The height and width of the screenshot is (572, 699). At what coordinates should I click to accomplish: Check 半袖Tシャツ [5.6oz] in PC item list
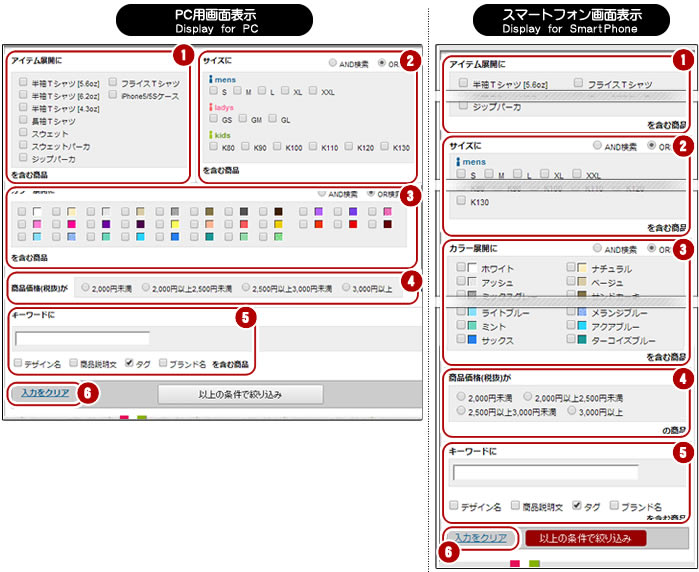click(23, 82)
